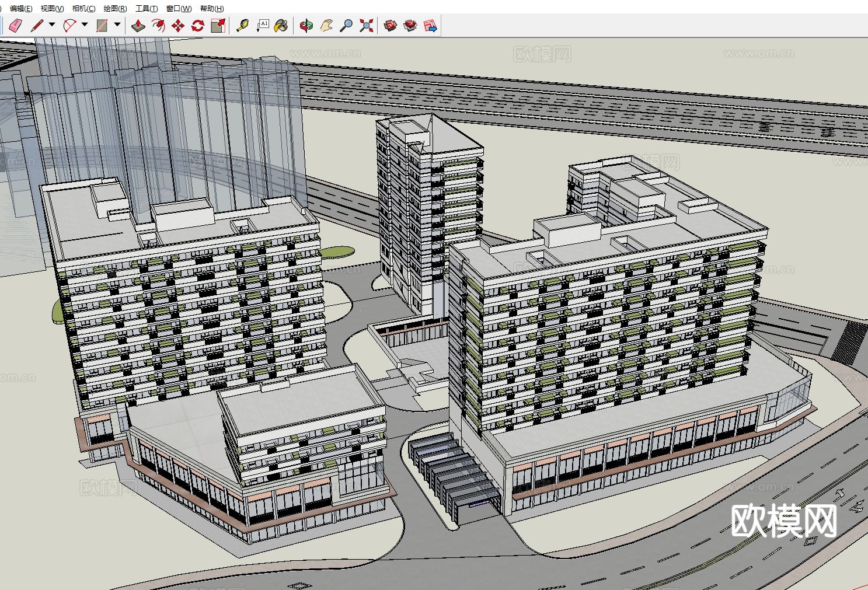Click the Zoom Extents tool

[366, 26]
